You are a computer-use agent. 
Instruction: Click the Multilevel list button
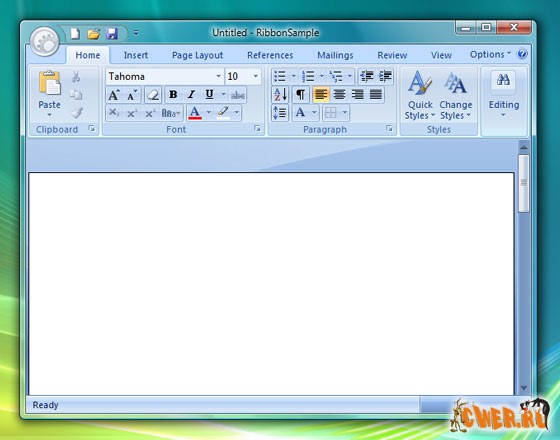(336, 76)
